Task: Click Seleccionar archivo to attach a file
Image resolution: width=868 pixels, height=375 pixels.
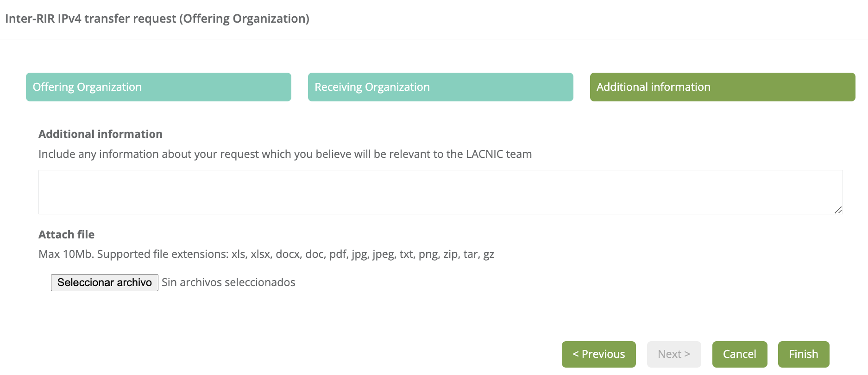Action: point(104,282)
